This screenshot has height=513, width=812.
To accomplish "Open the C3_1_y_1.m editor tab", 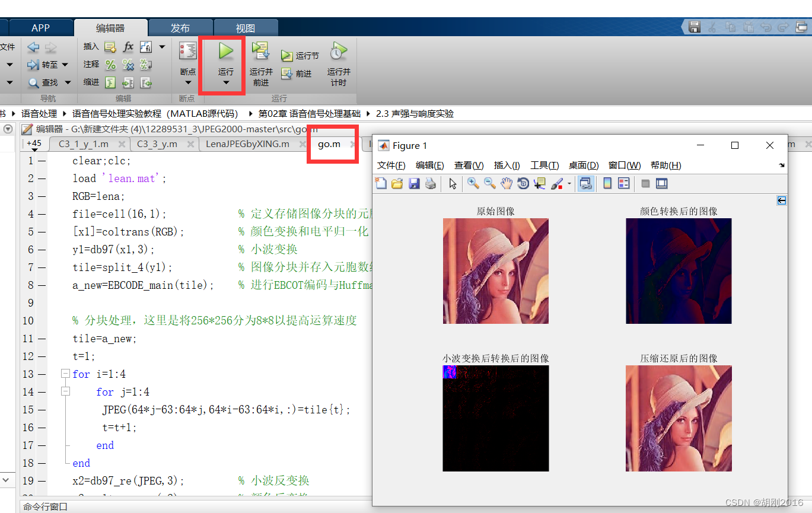I will click(x=84, y=144).
